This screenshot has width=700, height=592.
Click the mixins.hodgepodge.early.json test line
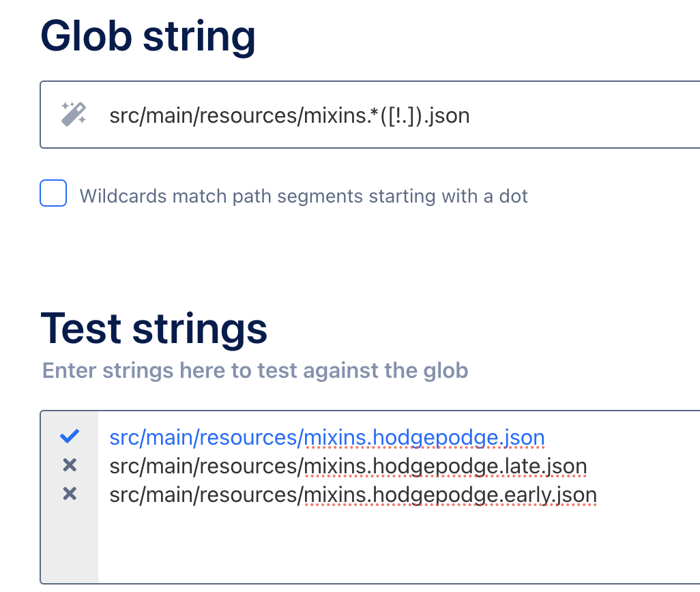(x=353, y=495)
